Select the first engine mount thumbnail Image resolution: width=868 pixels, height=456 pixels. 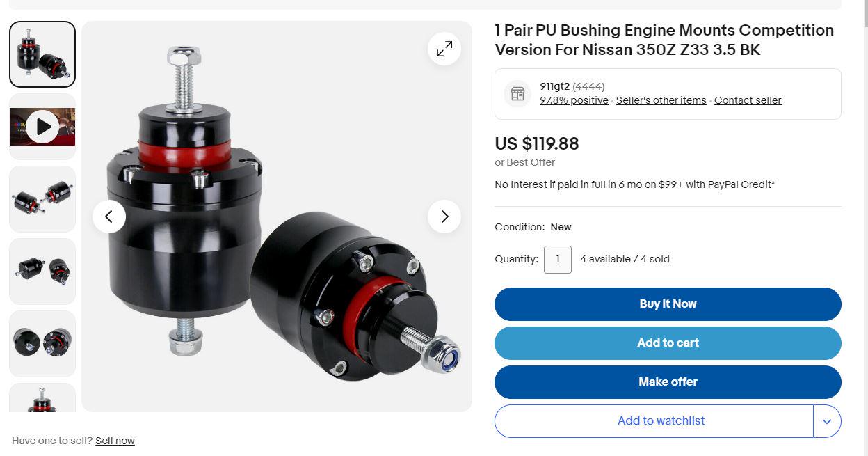[42, 54]
